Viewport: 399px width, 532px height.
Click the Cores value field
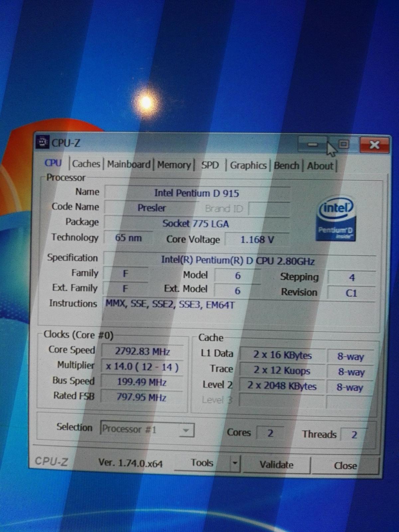pyautogui.click(x=270, y=433)
